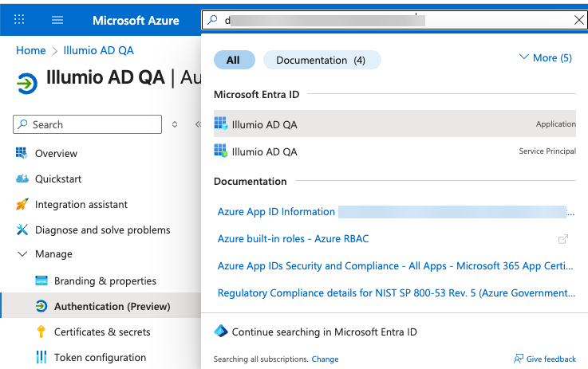Click the Documentation section heading
The width and height of the screenshot is (588, 369).
tap(251, 182)
